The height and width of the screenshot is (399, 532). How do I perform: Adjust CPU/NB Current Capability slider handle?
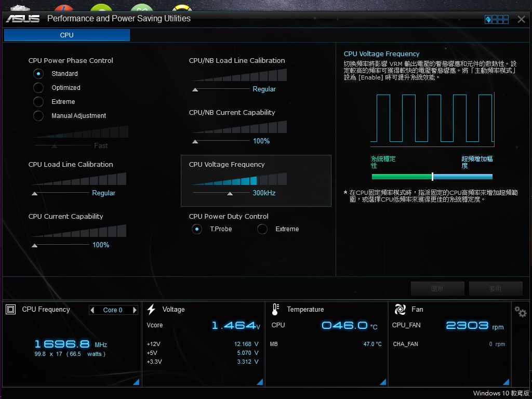pyautogui.click(x=195, y=141)
